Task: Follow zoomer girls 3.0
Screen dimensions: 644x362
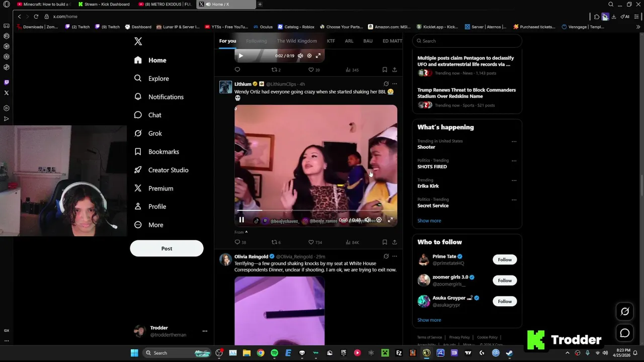Action: tap(505, 281)
